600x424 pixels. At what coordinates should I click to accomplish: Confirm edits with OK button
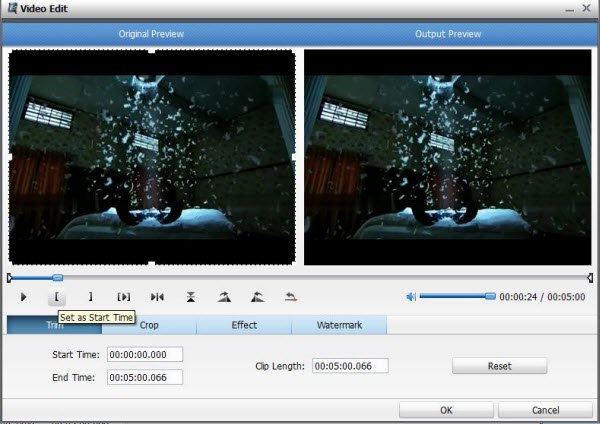tap(446, 410)
